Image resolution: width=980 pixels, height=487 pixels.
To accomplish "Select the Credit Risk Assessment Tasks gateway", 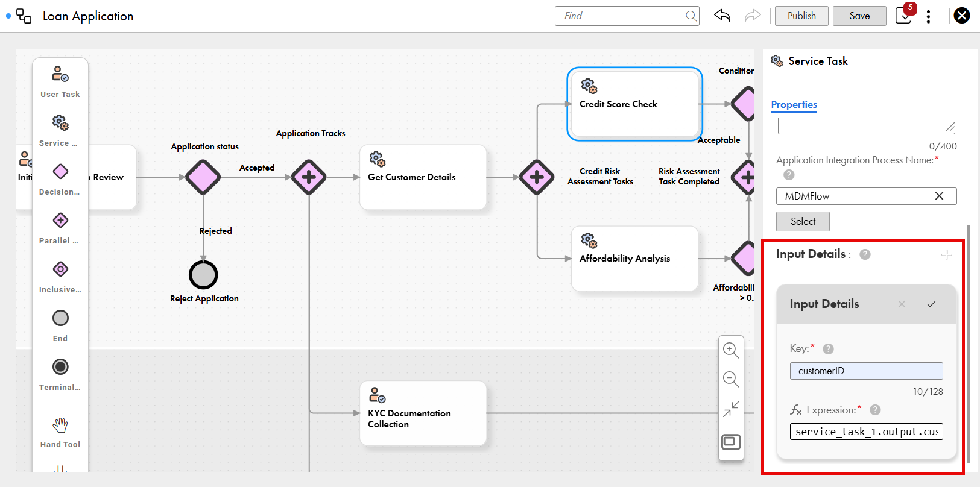I will (537, 177).
